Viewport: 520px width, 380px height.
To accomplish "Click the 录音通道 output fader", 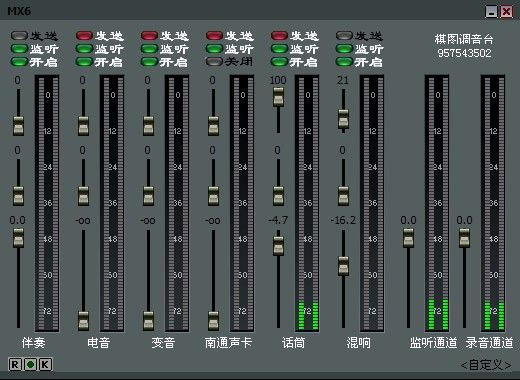I will (464, 238).
